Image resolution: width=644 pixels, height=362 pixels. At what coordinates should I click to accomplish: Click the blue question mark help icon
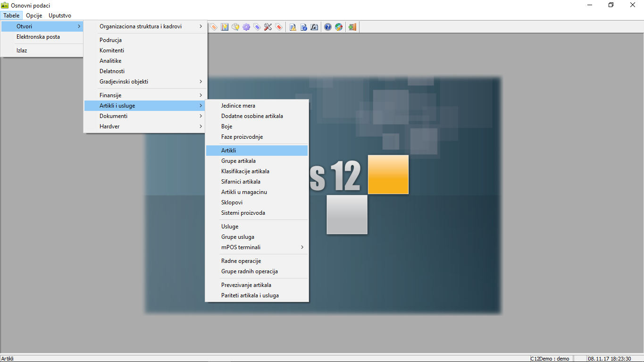(328, 27)
